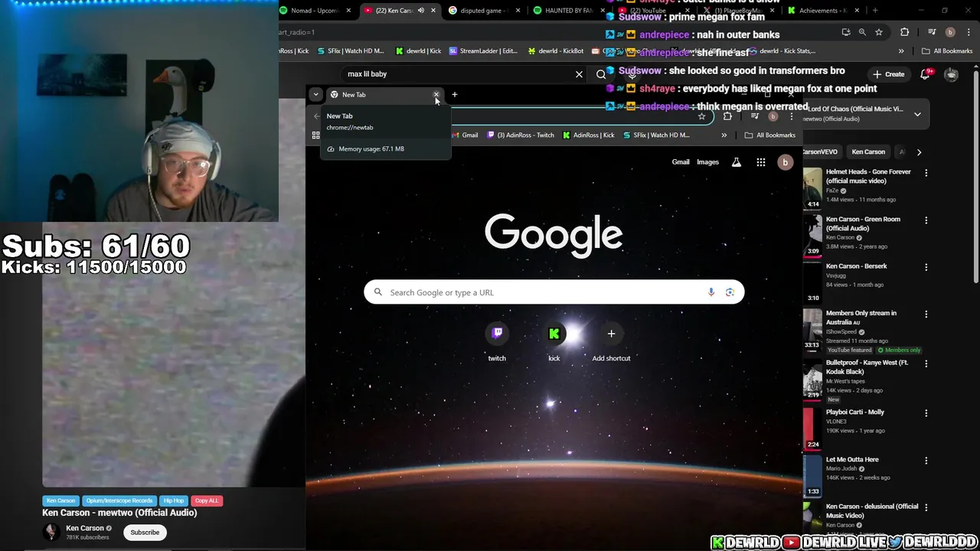Screen dimensions: 980x551
Task: Select the Hip Hop tag
Action: [x=174, y=500]
